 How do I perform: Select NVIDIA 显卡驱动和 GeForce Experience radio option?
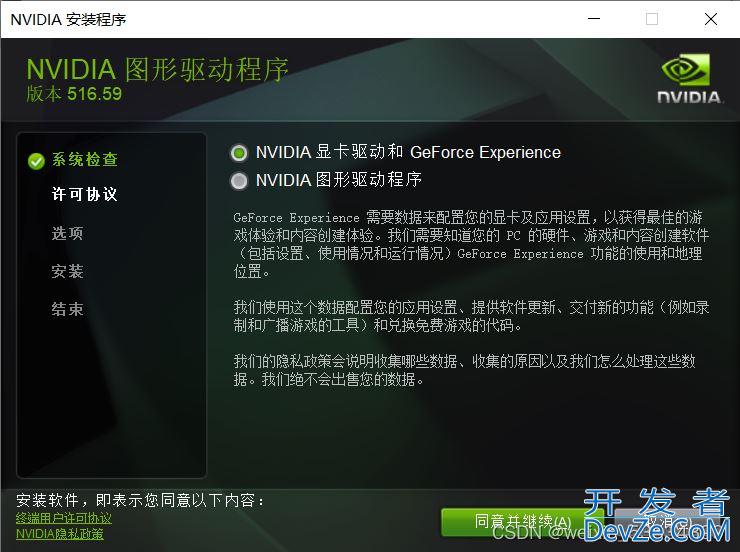(x=239, y=153)
